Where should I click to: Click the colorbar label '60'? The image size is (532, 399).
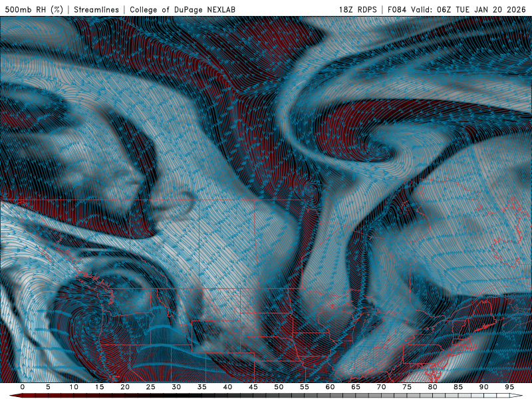coord(330,387)
